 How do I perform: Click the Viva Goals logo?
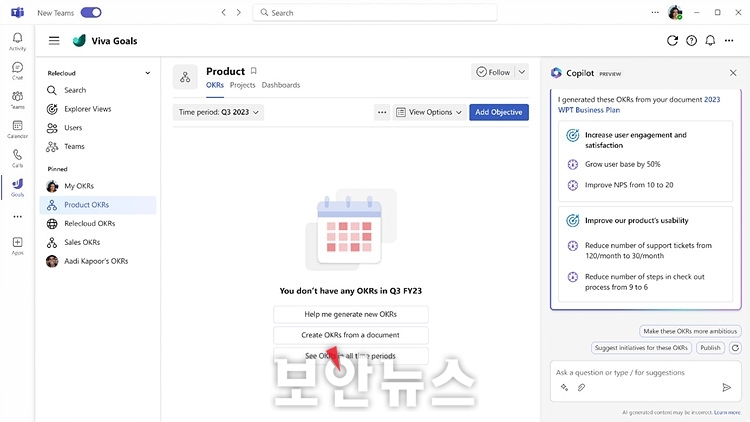pos(79,41)
